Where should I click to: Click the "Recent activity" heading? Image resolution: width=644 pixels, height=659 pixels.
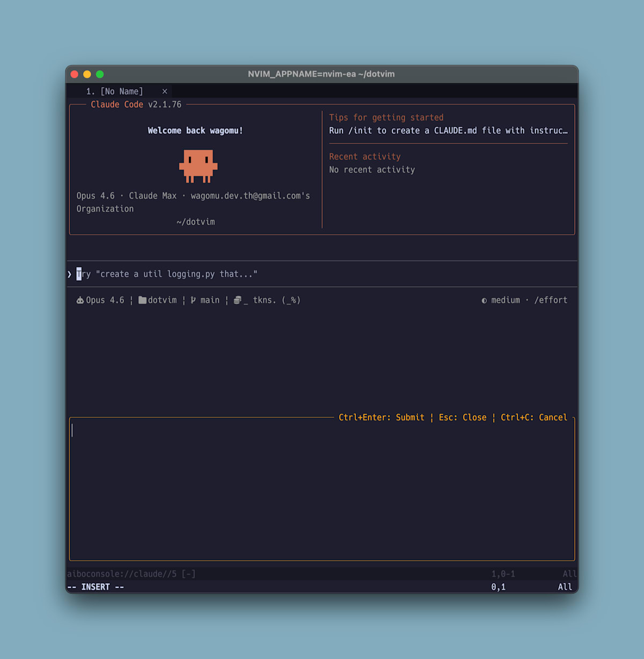(x=365, y=156)
